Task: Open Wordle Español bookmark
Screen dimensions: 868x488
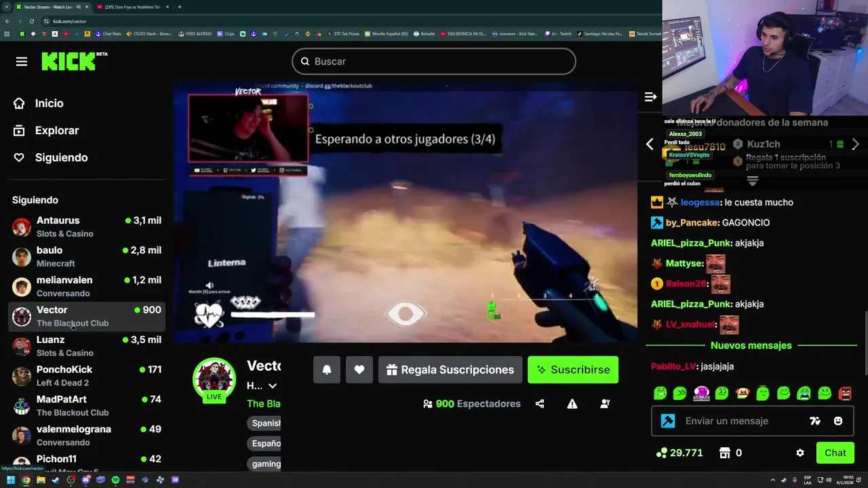Action: [x=387, y=33]
